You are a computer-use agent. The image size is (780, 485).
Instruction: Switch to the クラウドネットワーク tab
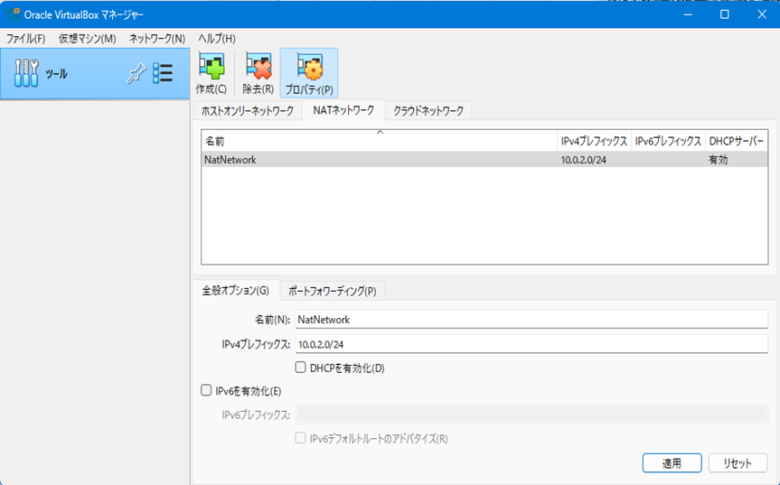click(x=428, y=110)
